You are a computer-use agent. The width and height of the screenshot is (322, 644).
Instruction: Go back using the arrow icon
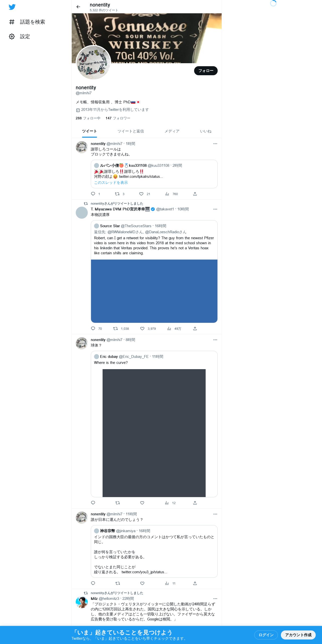click(78, 7)
